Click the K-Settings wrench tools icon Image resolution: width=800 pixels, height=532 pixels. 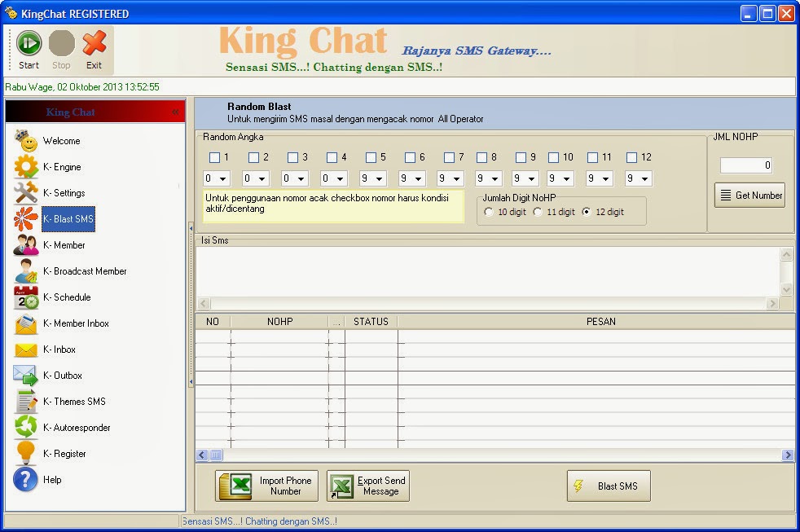pos(25,193)
